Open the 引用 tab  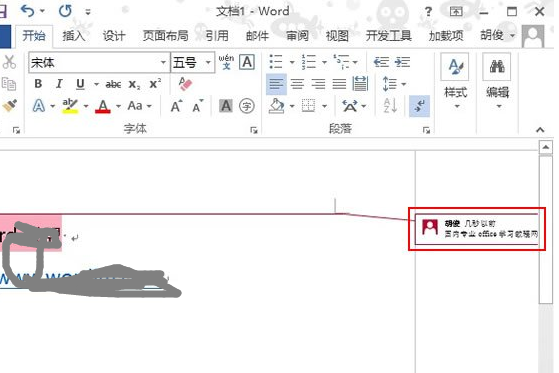click(217, 36)
